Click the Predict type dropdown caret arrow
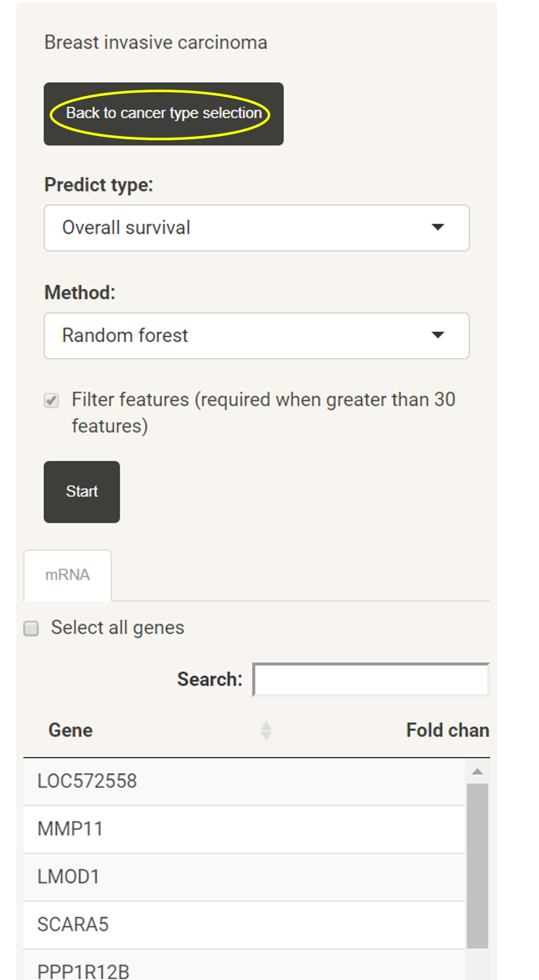This screenshot has height=980, width=539. click(x=438, y=227)
